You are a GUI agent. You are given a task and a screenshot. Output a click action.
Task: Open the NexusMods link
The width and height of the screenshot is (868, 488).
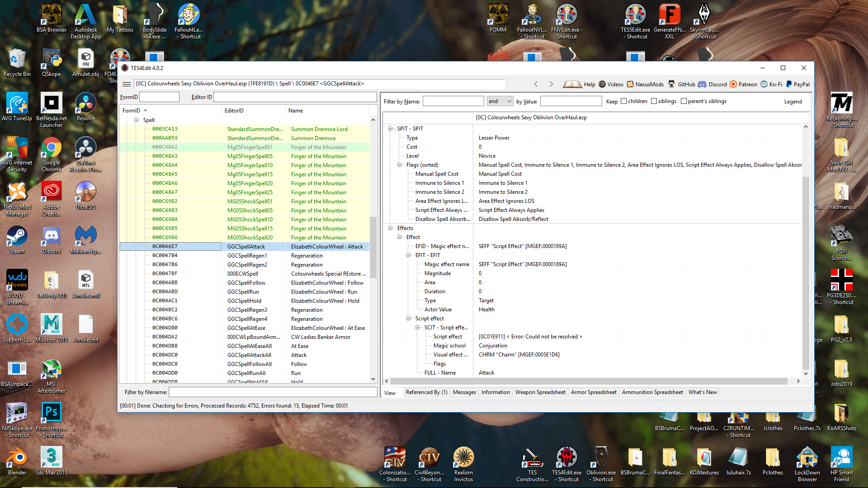(645, 84)
